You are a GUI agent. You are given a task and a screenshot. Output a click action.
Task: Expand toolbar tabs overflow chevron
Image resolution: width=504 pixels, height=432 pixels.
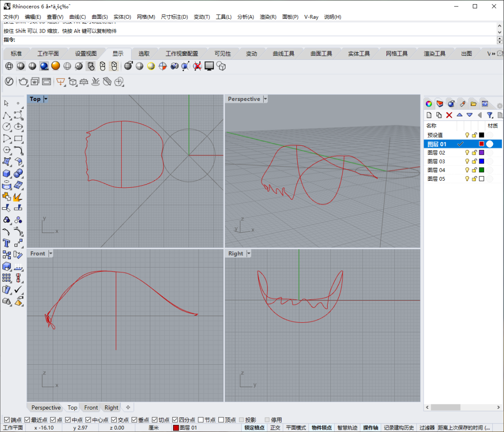tap(493, 54)
